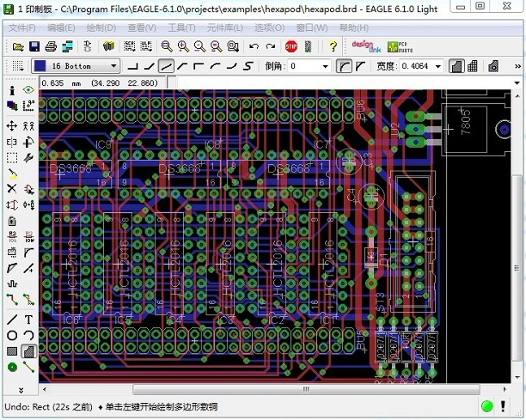Open the CAM processor icon
526x420 pixels.
(67, 46)
